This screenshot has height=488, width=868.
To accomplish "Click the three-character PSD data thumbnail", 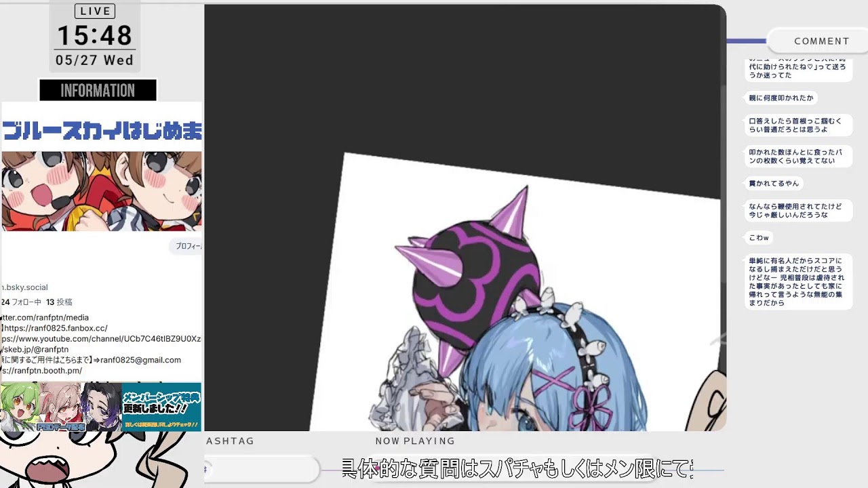I will [x=61, y=407].
